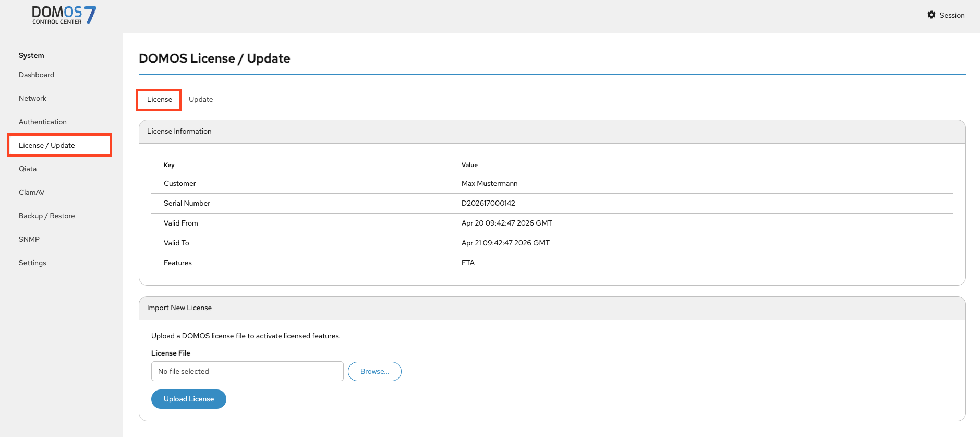Click the Key column header
980x437 pixels.
coord(169,165)
